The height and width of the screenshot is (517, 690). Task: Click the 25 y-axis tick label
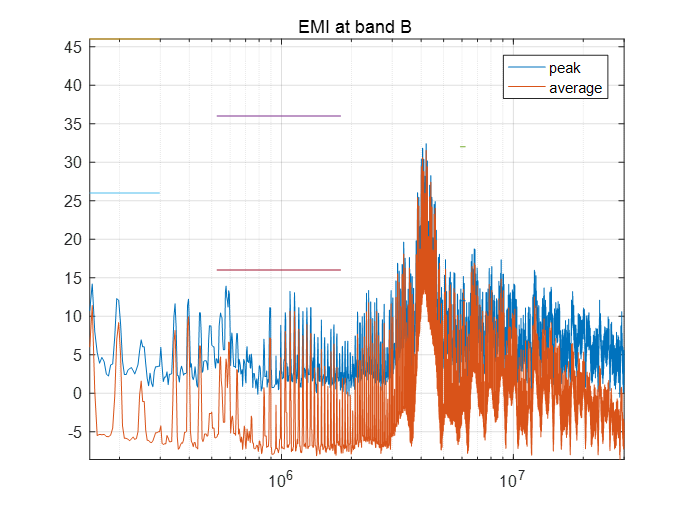point(72,201)
